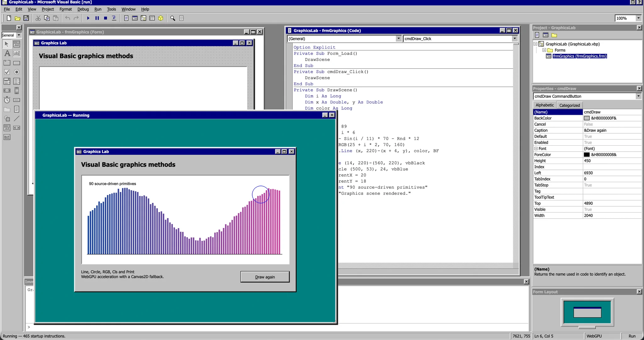Viewport: 644px width, 340px height.
Task: Expand the Font property row
Action: 536,148
